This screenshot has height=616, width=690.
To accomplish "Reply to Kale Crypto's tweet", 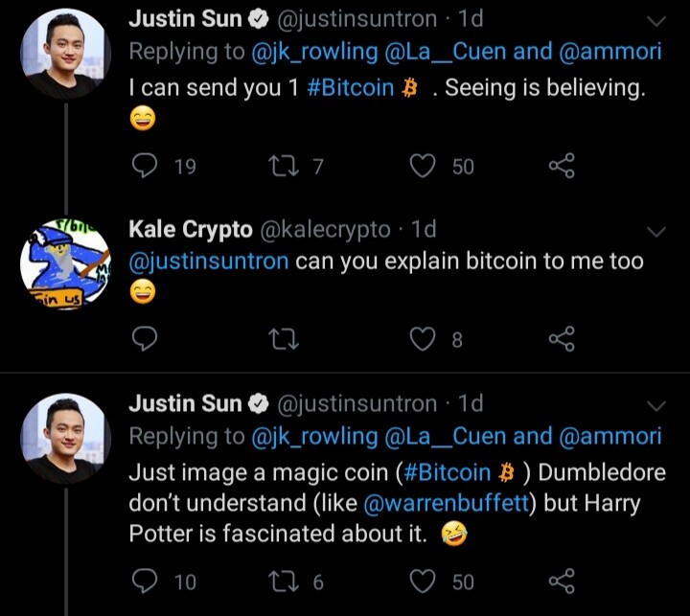I will [145, 339].
